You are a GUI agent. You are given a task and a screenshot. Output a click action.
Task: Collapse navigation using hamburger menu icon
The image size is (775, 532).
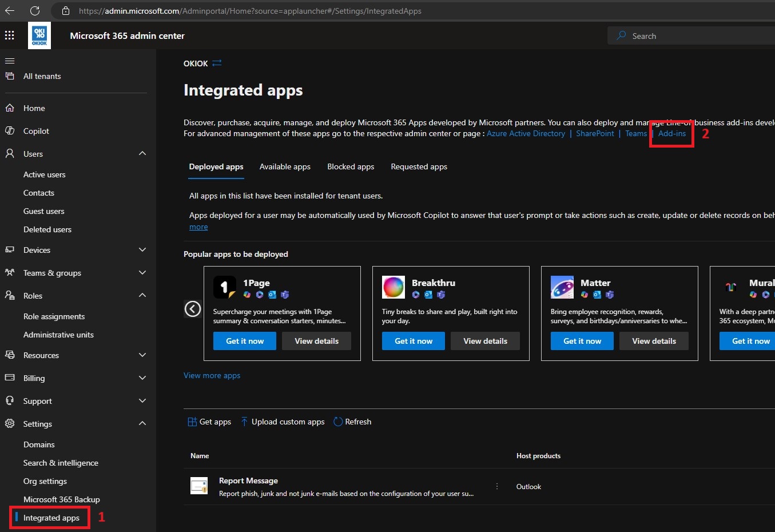point(10,61)
